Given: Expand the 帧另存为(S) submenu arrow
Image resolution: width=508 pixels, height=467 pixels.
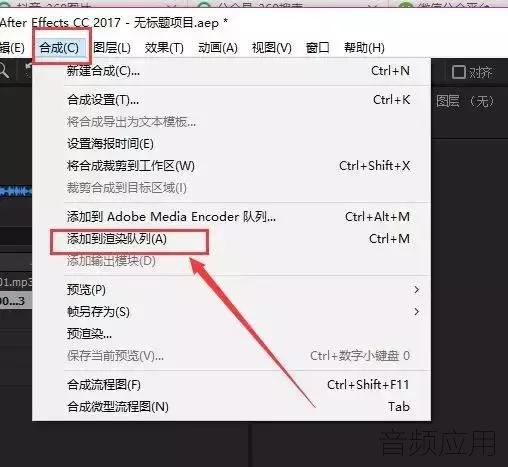Looking at the screenshot, I should pos(416,312).
